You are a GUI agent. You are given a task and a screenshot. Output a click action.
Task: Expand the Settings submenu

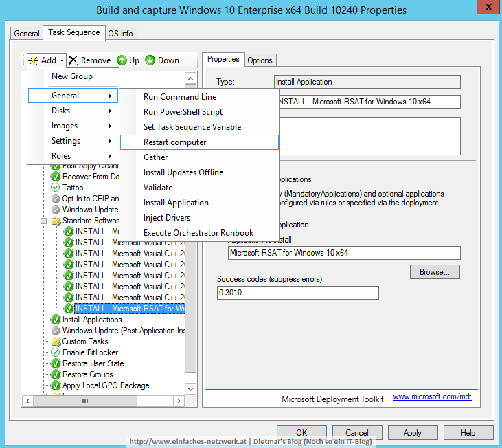tap(73, 141)
